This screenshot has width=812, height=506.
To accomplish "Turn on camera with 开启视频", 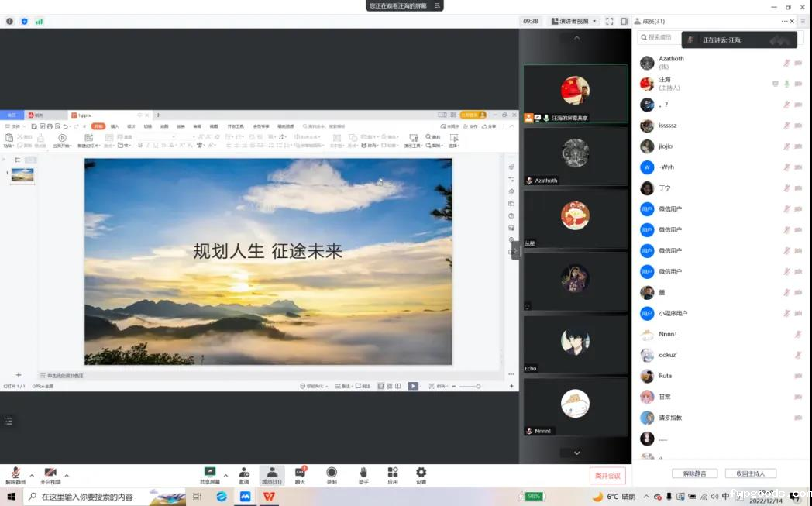I will click(x=50, y=475).
